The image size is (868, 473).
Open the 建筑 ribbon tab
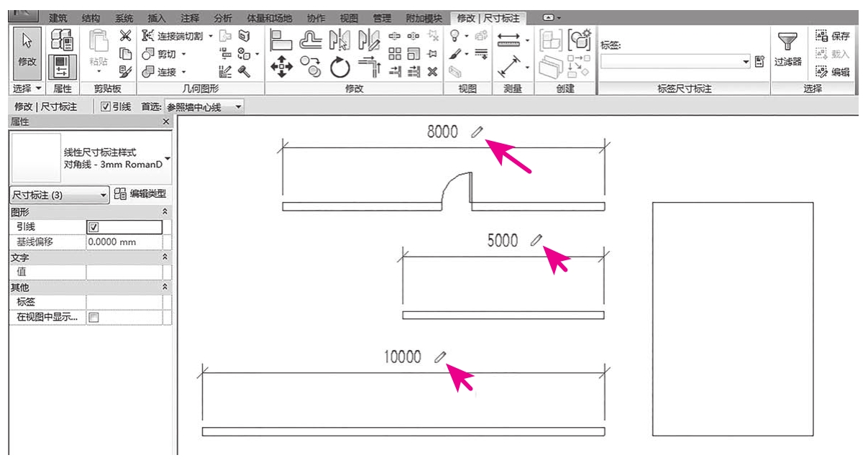59,18
